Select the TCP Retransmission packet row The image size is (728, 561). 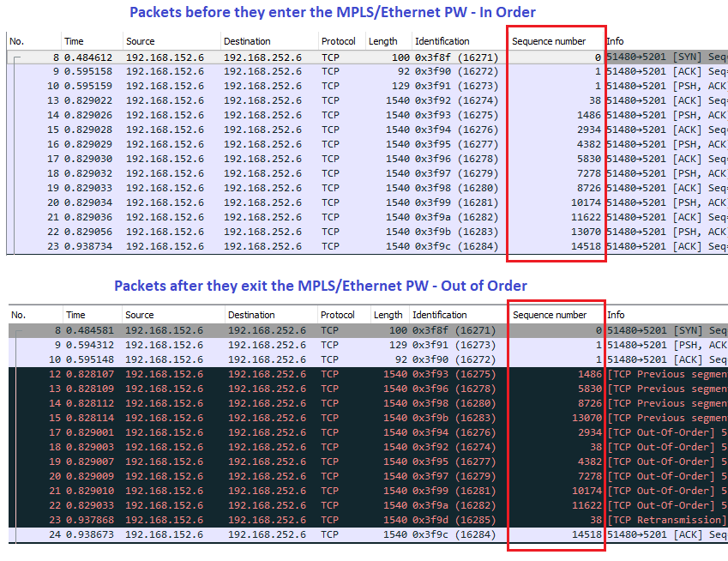pos(257,520)
